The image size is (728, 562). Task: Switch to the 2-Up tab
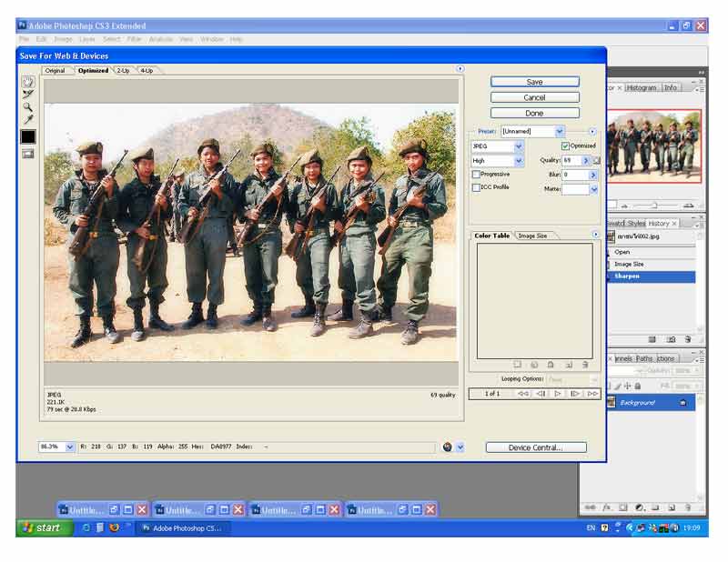pos(123,71)
